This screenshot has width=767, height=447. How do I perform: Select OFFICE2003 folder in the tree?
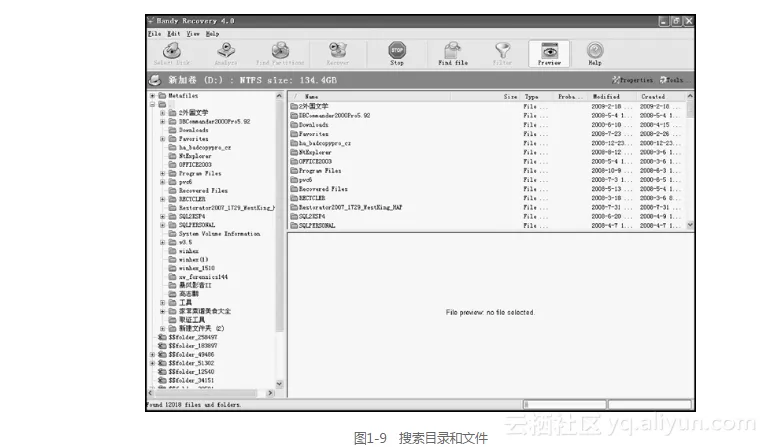[x=195, y=165]
